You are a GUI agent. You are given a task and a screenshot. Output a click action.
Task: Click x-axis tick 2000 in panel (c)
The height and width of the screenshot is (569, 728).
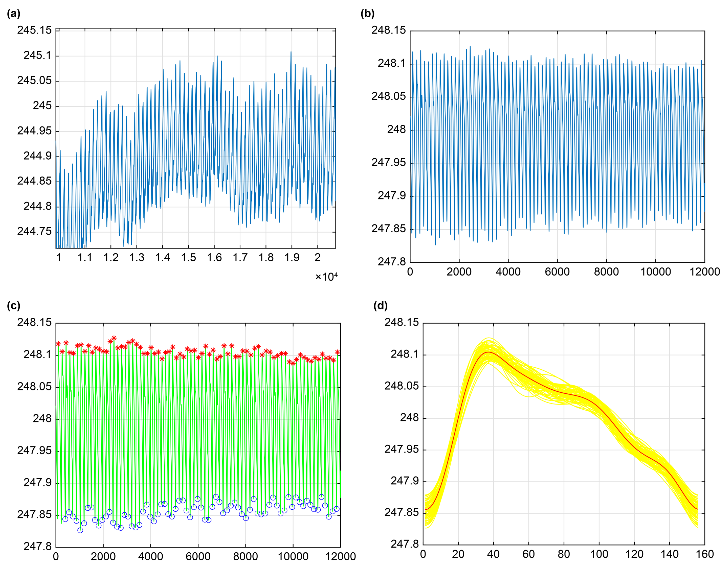(103, 556)
